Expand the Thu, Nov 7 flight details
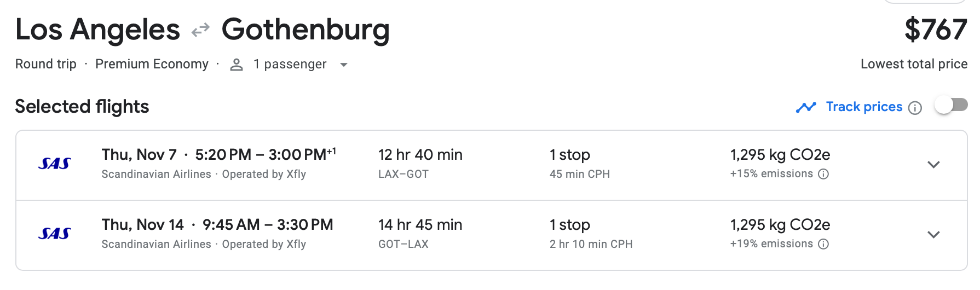Image resolution: width=980 pixels, height=290 pixels. click(x=933, y=165)
